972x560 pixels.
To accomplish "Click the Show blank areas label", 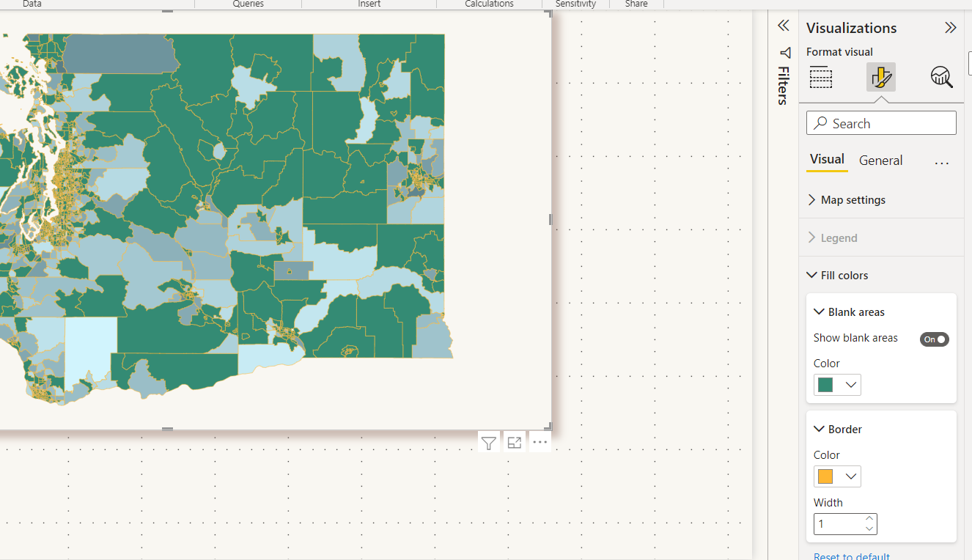I will point(855,338).
